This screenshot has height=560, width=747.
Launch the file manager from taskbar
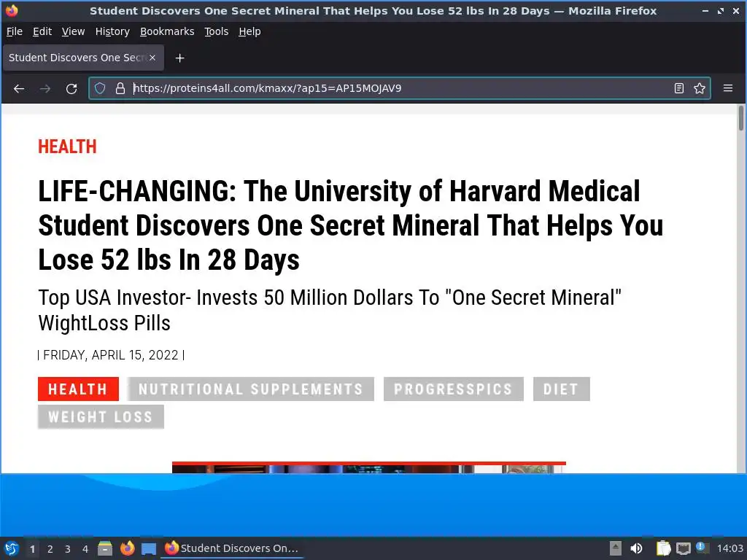coord(105,548)
